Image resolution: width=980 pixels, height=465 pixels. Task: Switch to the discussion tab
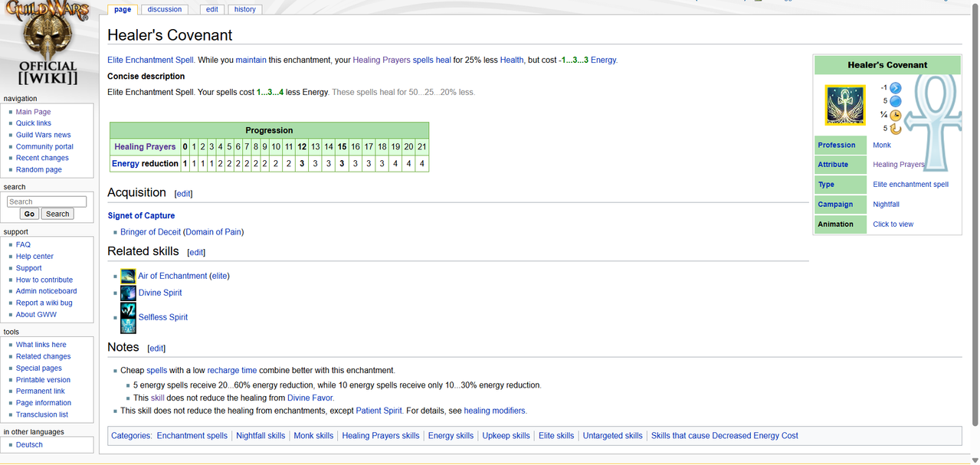click(165, 9)
